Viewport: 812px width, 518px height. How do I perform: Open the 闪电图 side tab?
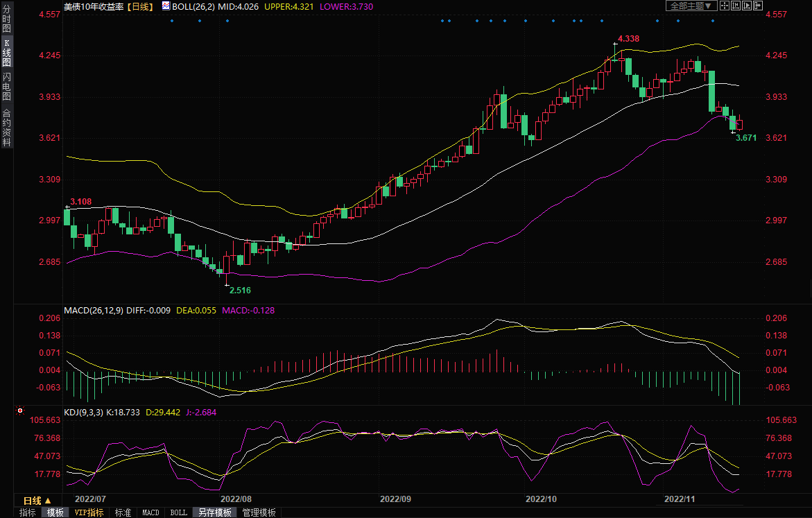pos(6,86)
